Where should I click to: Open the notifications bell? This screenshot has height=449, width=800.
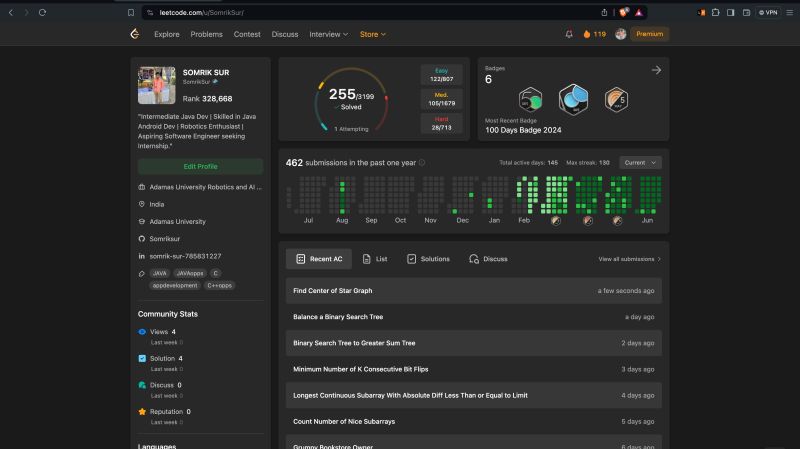coord(569,34)
